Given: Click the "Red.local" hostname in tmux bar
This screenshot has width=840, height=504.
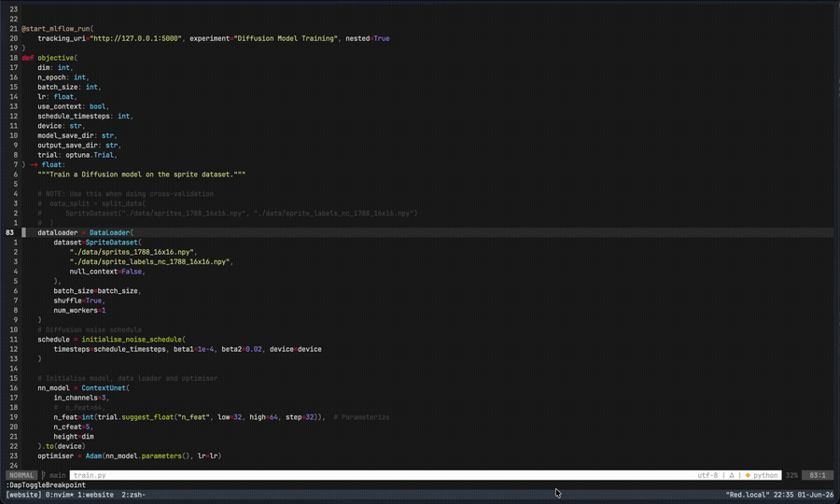Looking at the screenshot, I should tap(748, 495).
